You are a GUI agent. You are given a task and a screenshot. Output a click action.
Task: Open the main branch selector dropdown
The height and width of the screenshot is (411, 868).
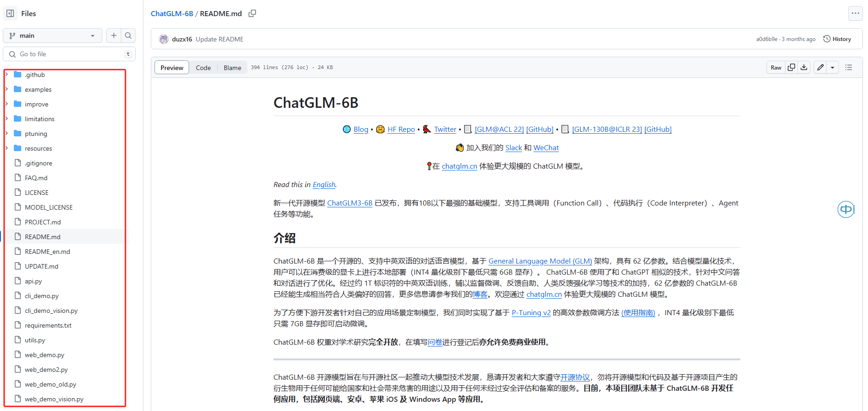coord(53,35)
